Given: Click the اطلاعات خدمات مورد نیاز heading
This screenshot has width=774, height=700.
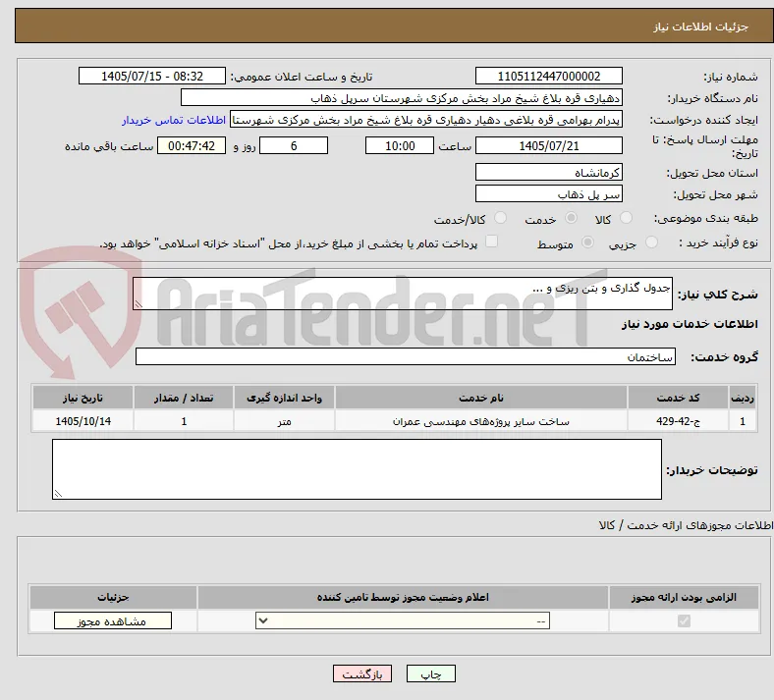Looking at the screenshot, I should click(x=690, y=324).
